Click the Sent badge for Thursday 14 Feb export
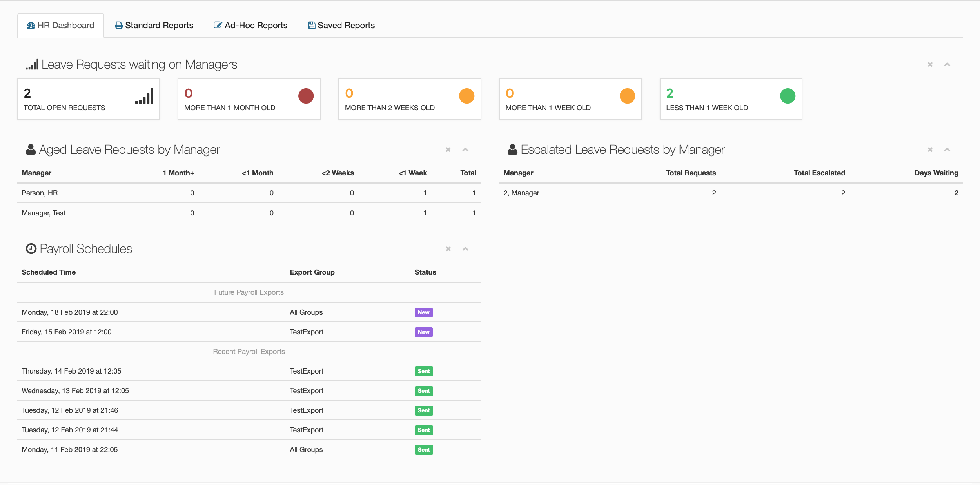 [423, 371]
